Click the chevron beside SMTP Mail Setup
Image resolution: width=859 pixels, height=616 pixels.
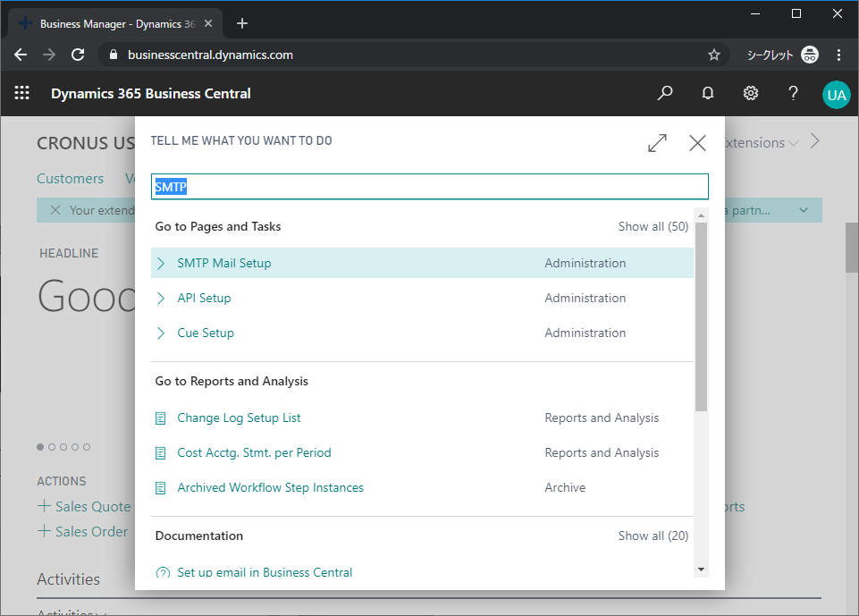point(161,263)
